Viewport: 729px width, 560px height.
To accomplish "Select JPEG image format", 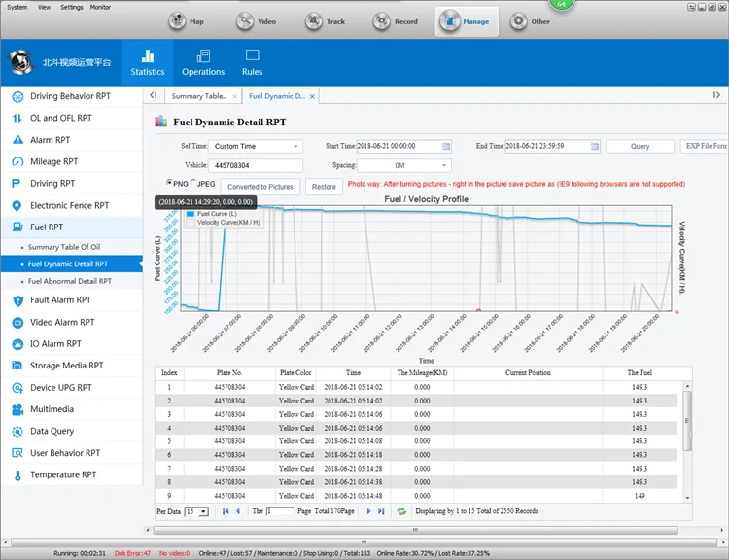I will 193,182.
